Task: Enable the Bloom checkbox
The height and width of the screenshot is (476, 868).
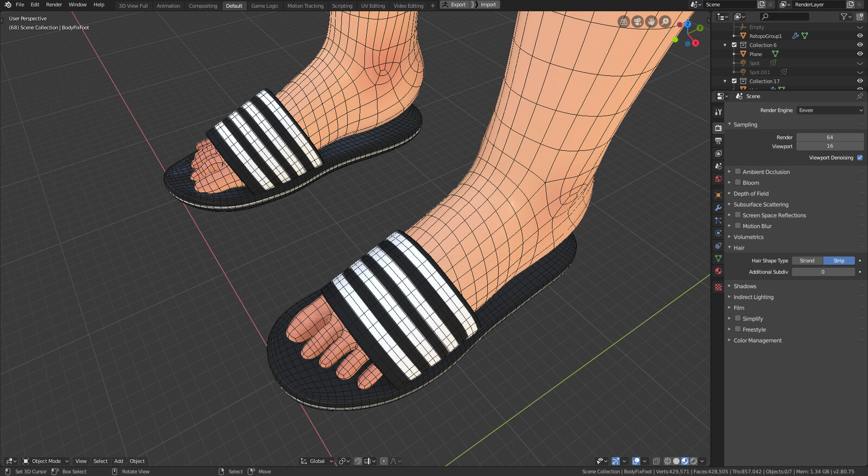Action: click(738, 182)
